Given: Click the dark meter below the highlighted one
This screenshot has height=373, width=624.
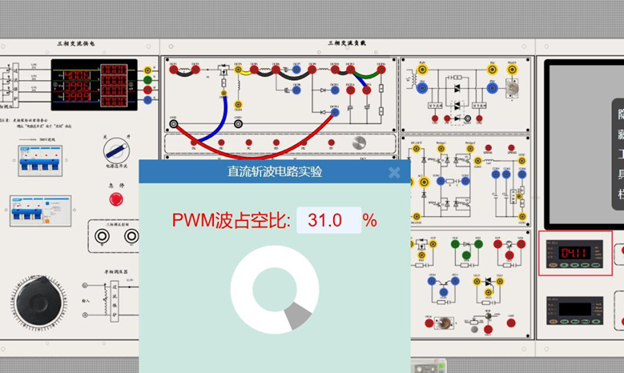Looking at the screenshot, I should click(575, 310).
